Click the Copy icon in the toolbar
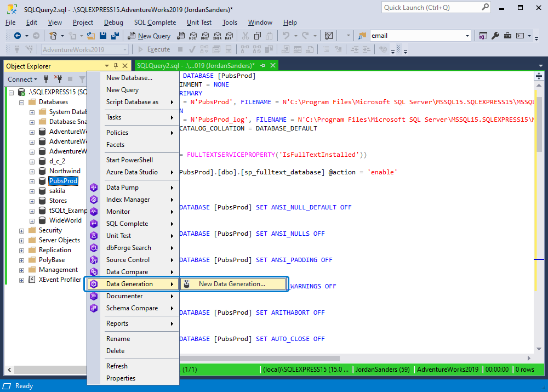 tap(258, 36)
